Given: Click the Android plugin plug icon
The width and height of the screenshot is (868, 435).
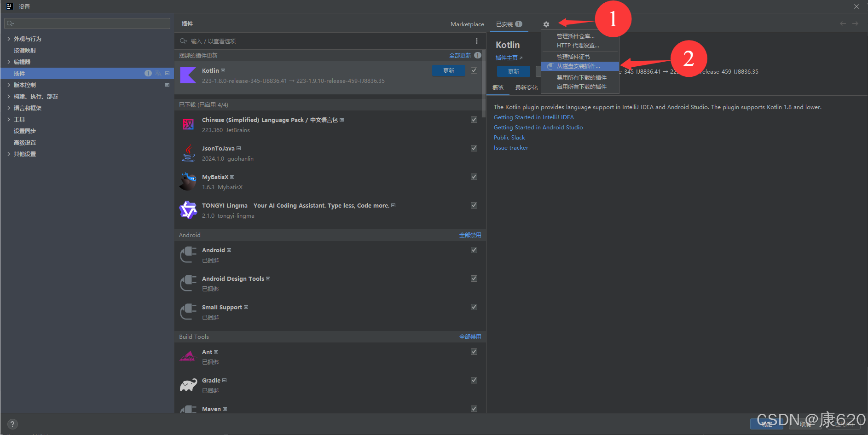Looking at the screenshot, I should 188,255.
